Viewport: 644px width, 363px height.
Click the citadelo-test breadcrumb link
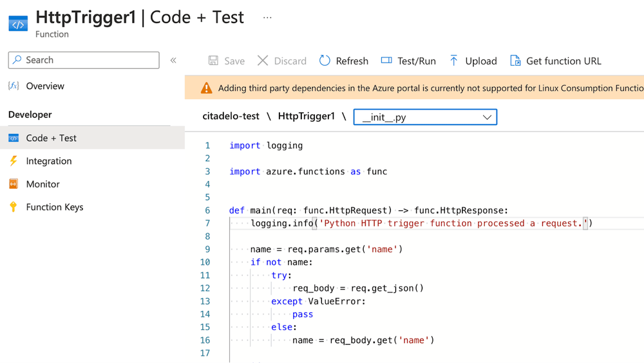(x=231, y=116)
